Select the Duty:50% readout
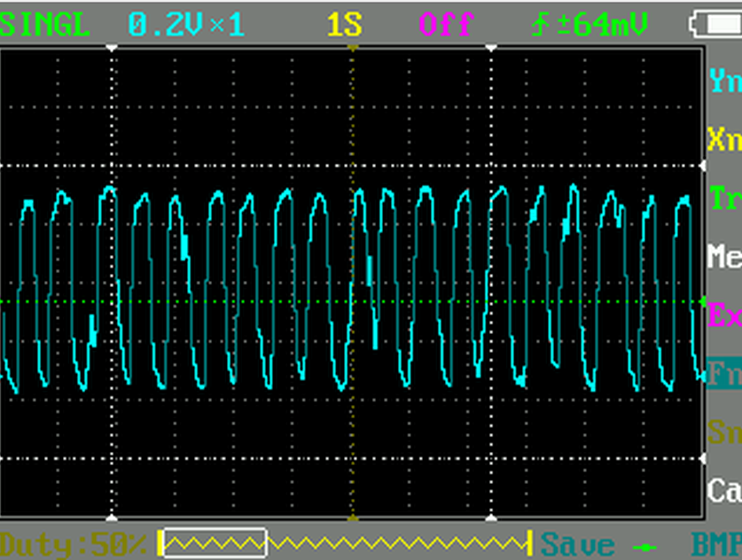The image size is (742, 560). (x=74, y=545)
